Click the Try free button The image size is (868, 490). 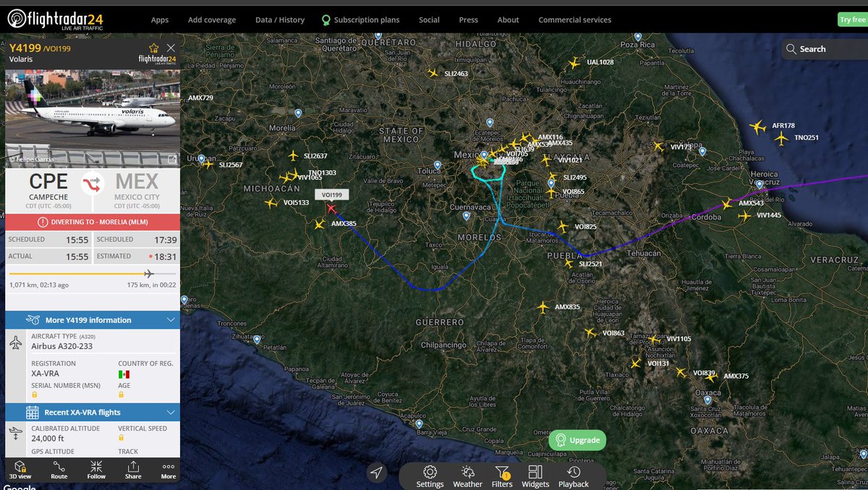pyautogui.click(x=852, y=20)
